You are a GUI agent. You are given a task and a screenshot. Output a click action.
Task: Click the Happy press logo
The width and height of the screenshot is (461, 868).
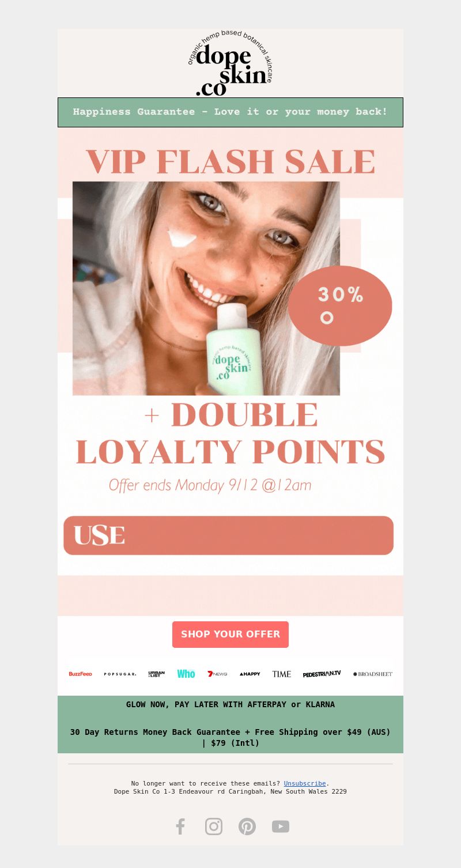[x=250, y=674]
